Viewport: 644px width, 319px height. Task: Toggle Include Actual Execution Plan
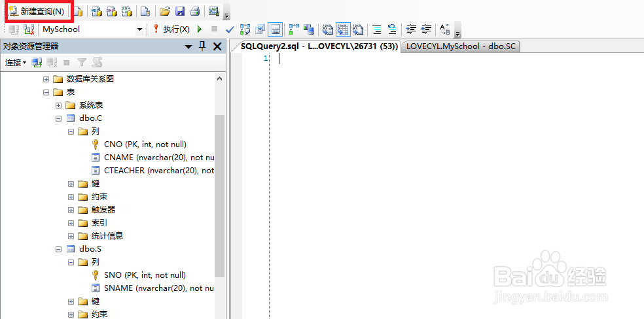[x=294, y=29]
